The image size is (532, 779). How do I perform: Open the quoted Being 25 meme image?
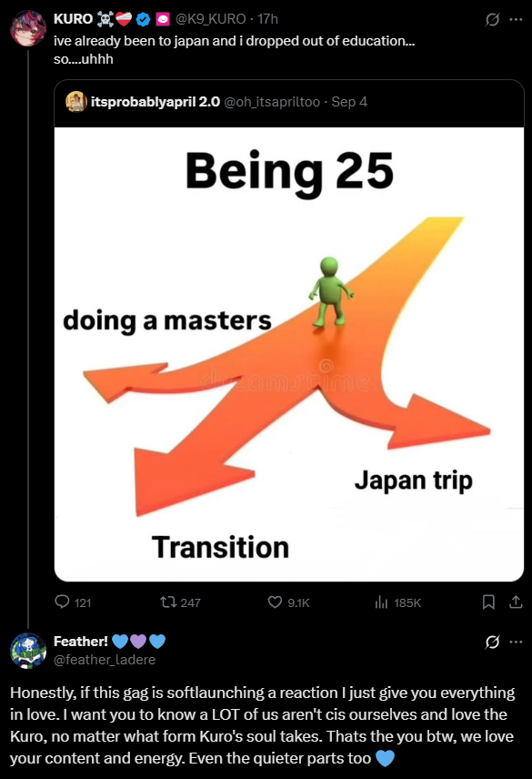click(x=289, y=354)
